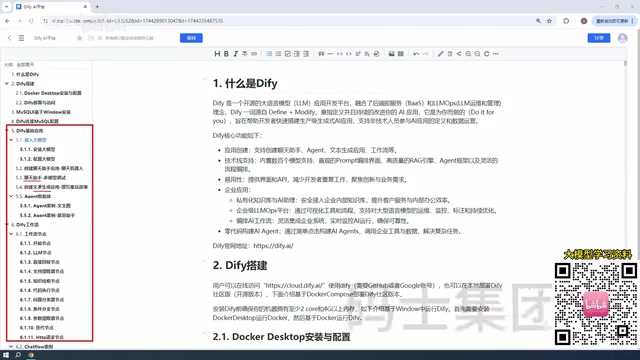Screen dimensions: 640x360
Task: Open Chrome tab search dropdown
Action: [x=6, y=7]
